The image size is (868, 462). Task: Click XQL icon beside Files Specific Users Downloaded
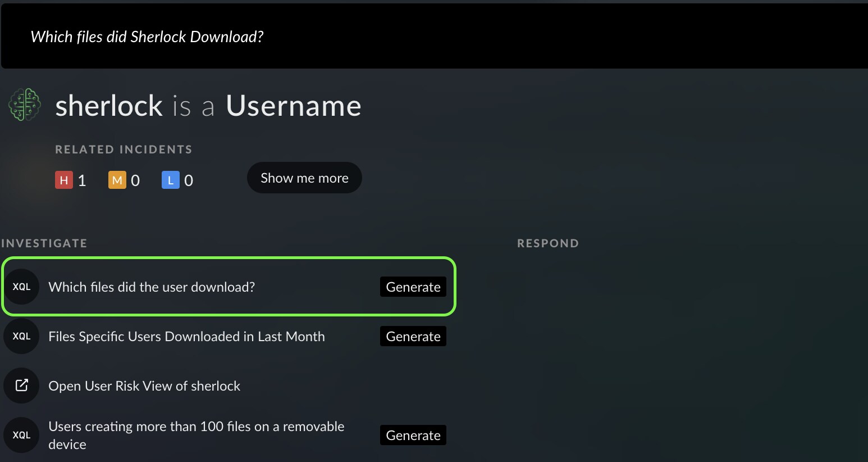point(21,336)
